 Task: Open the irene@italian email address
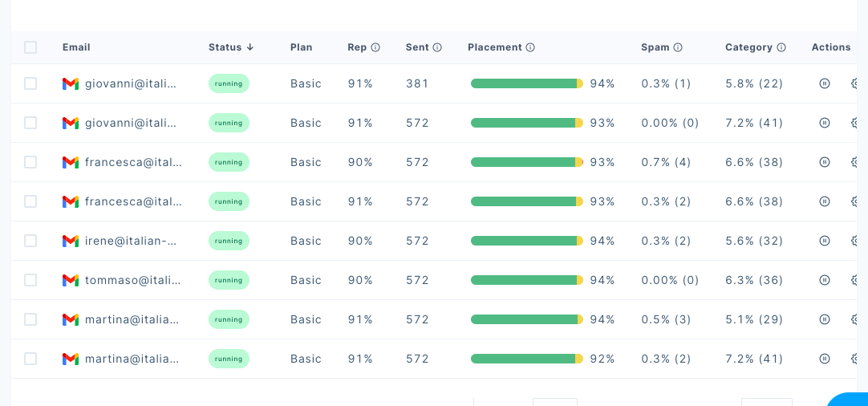(x=131, y=241)
